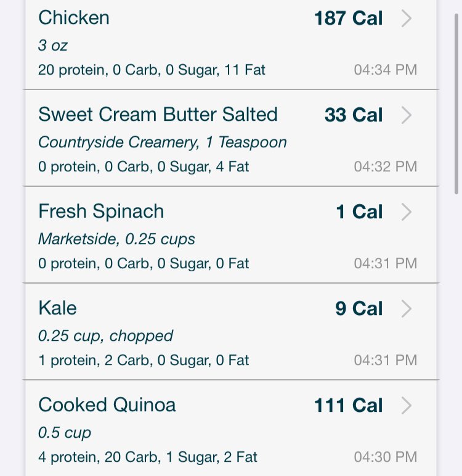Tap the 187 Cal value

click(349, 18)
